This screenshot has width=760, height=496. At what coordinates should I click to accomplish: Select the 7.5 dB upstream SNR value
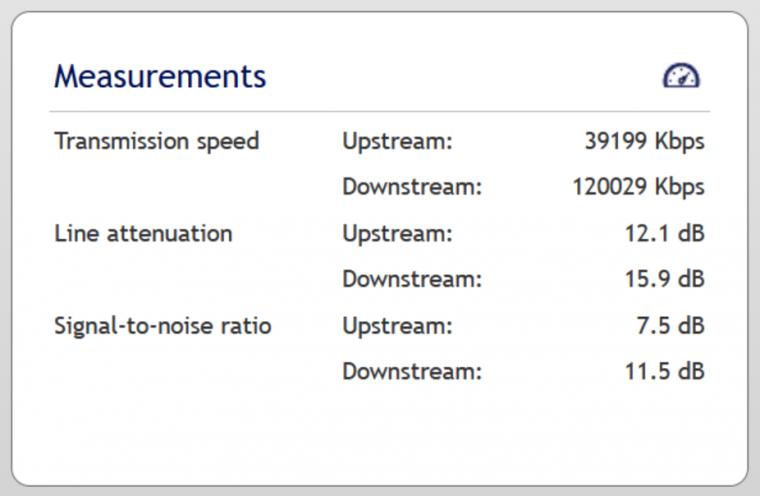[670, 325]
